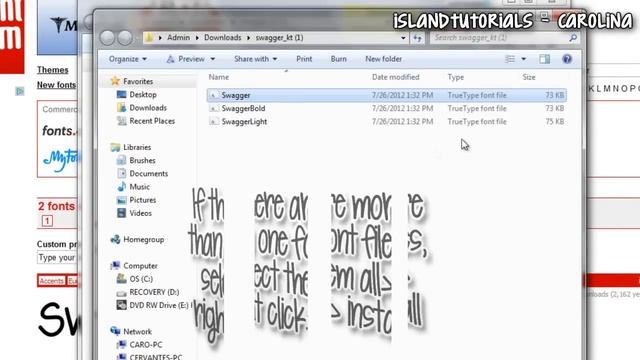Viewport: 640px width, 360px height.
Task: Click page 1 box in browser window
Action: click(47, 221)
